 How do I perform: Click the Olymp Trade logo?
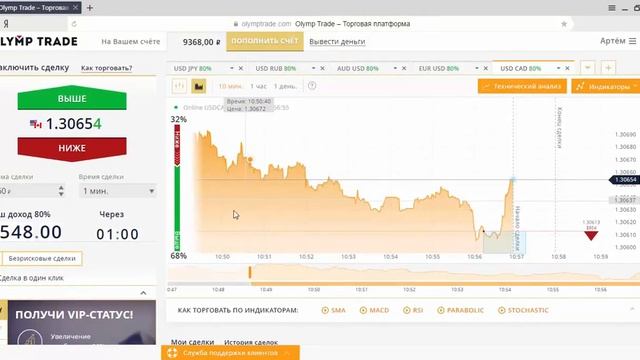pos(39,41)
